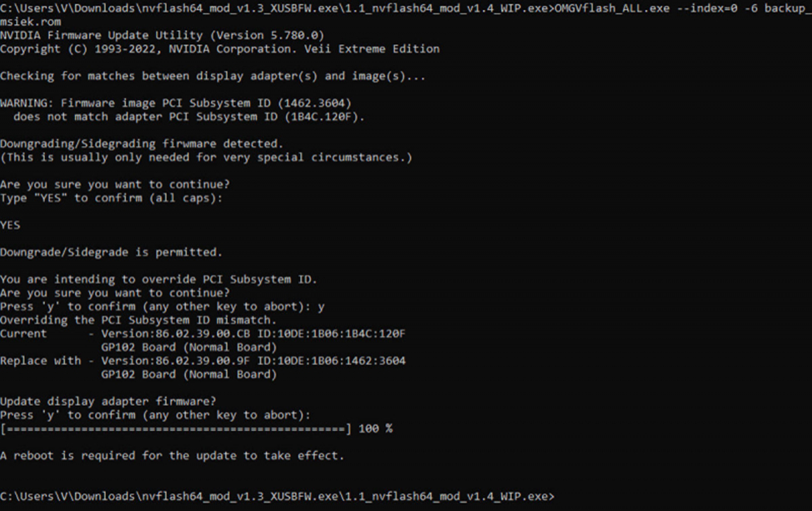This screenshot has height=511, width=812.
Task: Click the Current version 86.02.39.00.CB line
Action: pyautogui.click(x=203, y=334)
